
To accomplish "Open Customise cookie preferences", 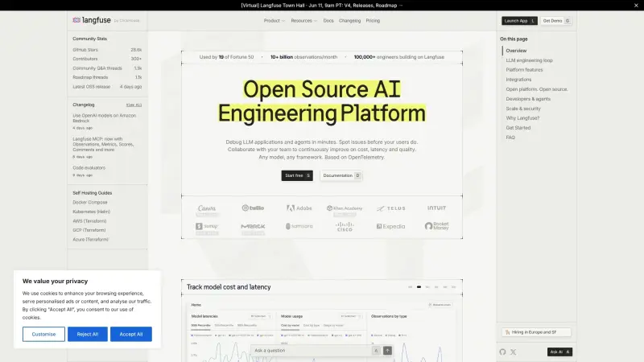I will 43,334.
